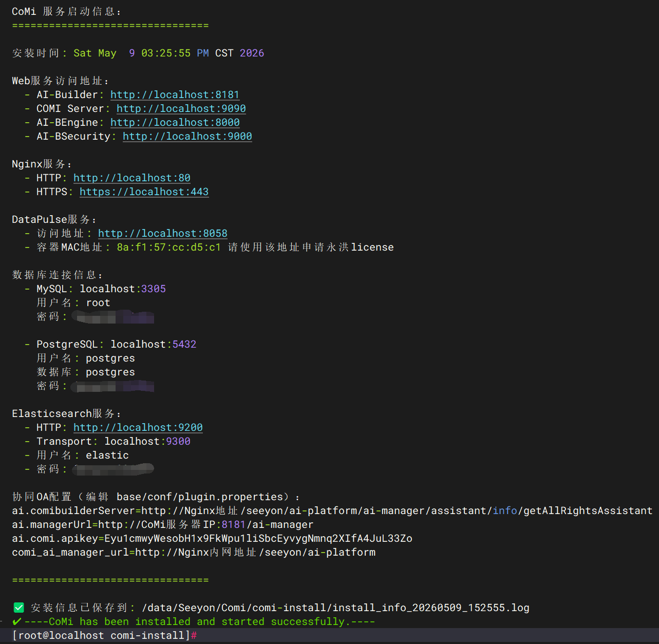Viewport: 659px width, 644px height.
Task: Open the COMI Server link http://localhost:9090
Action: pos(181,108)
